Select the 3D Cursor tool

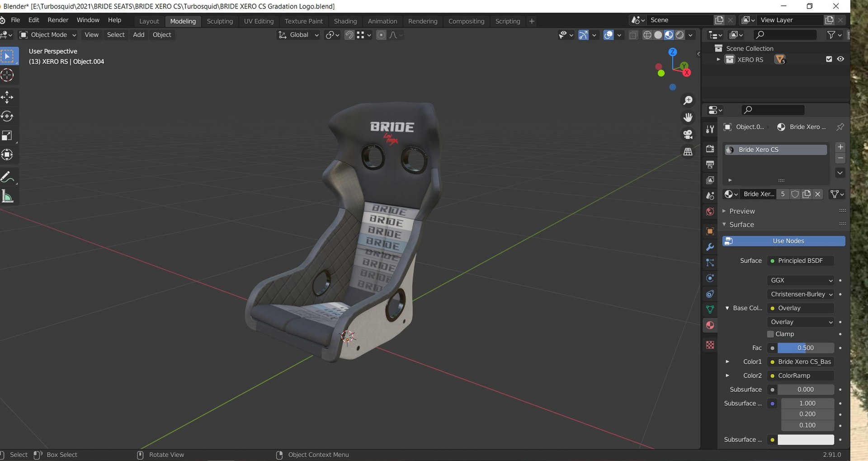7,75
